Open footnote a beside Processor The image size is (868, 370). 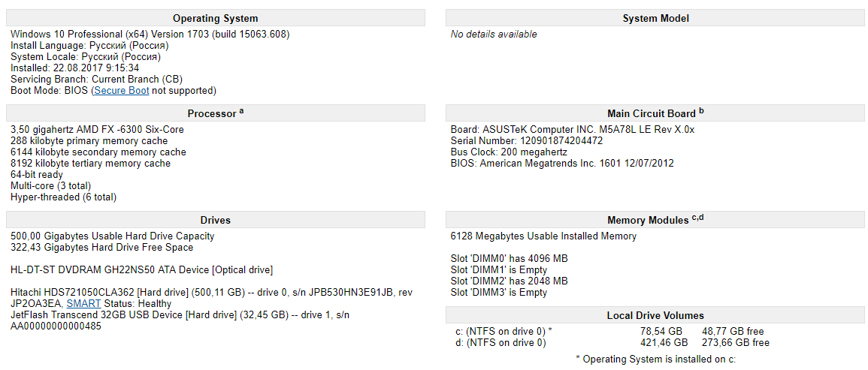click(x=240, y=111)
